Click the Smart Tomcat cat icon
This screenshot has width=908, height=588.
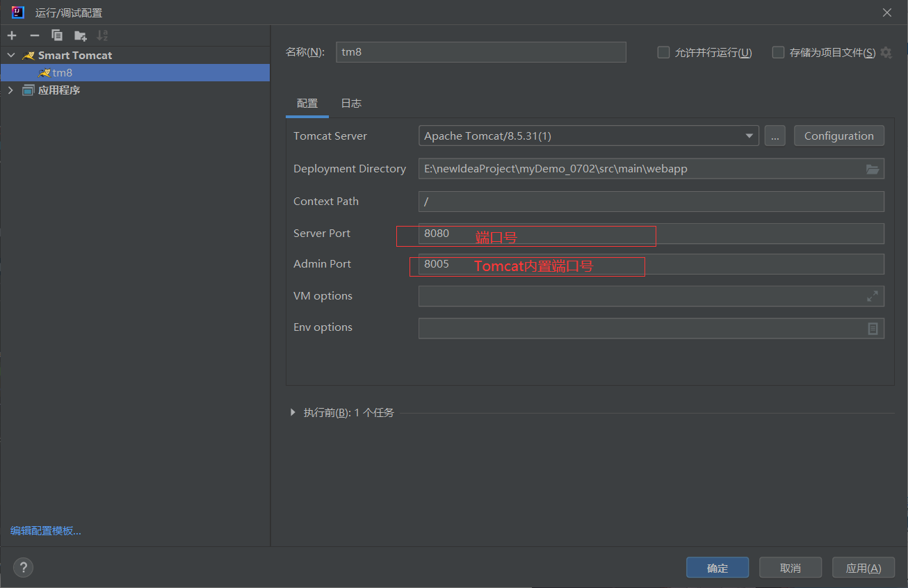(x=28, y=56)
